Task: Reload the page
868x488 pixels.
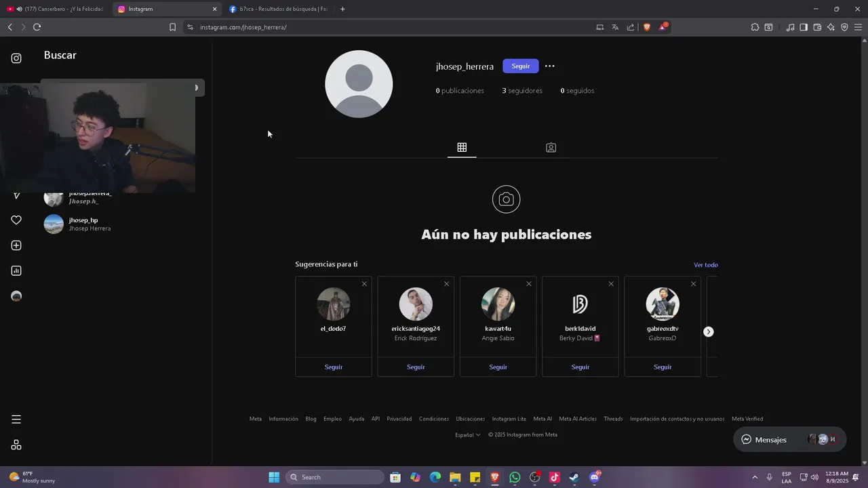Action: pyautogui.click(x=37, y=27)
